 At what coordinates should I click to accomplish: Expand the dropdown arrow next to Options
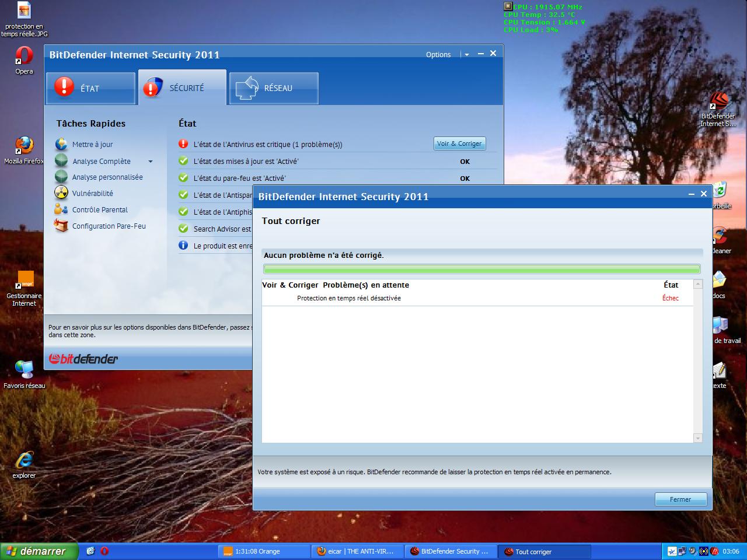pyautogui.click(x=466, y=55)
